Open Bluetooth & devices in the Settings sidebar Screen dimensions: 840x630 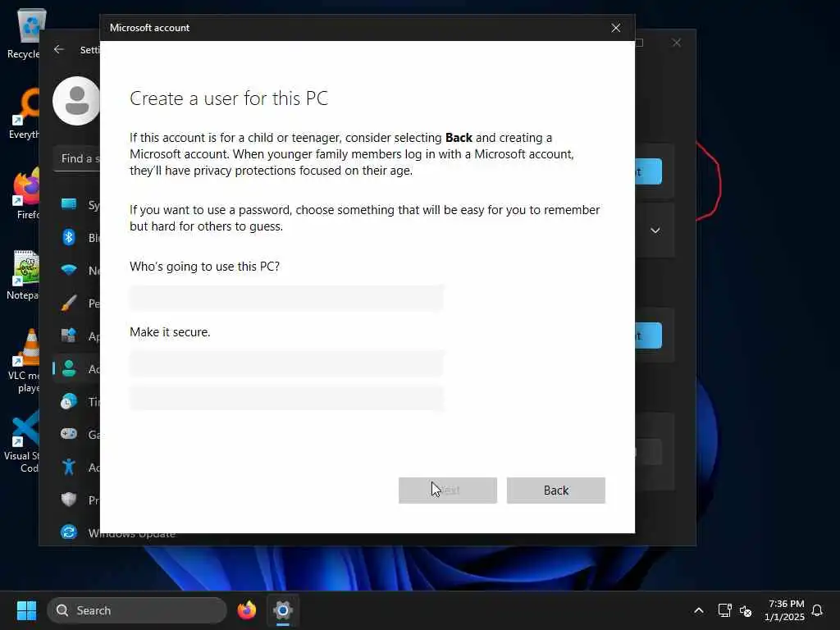click(x=76, y=237)
